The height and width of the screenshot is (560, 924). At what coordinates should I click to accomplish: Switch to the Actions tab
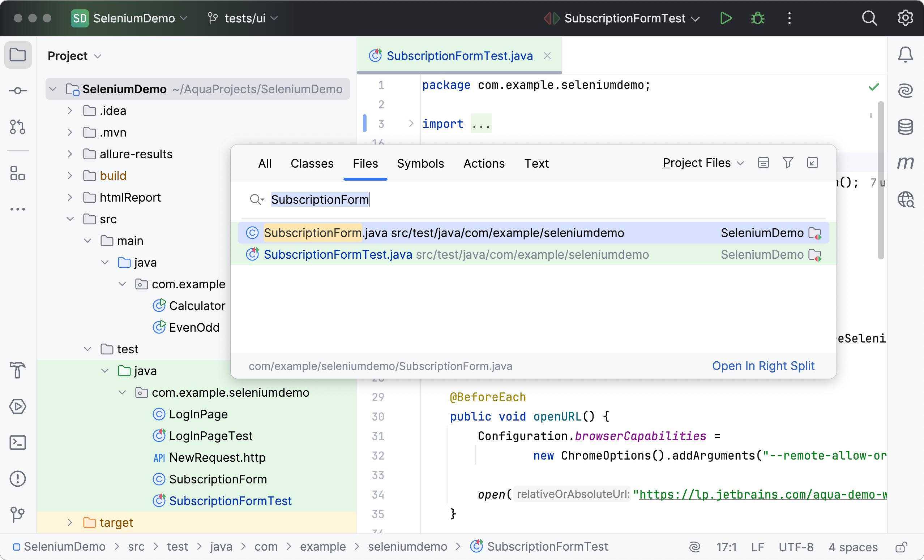pos(484,163)
